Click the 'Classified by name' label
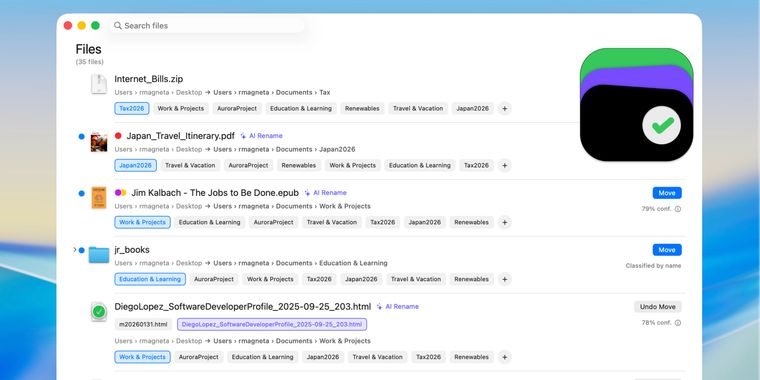Screen dimensions: 760x380 click(653, 266)
